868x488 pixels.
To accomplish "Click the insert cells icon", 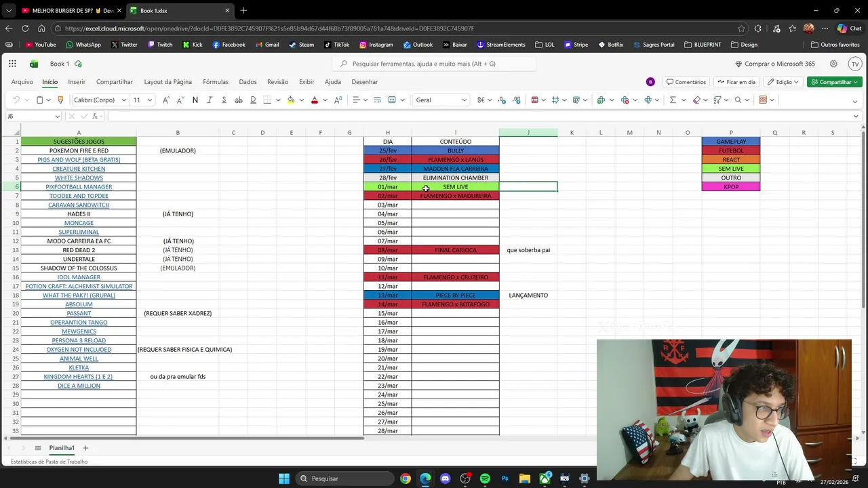I will click(601, 100).
